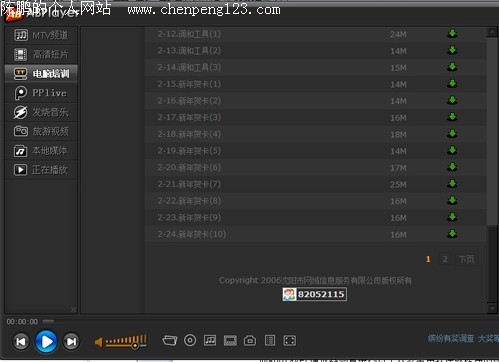Open a file with the folder icon
499x362 pixels.
point(170,341)
